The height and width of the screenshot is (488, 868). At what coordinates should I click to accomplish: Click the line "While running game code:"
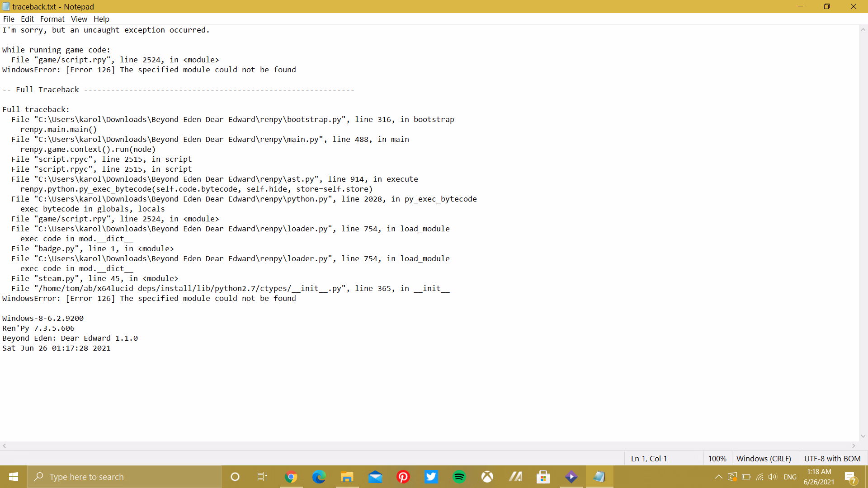pos(56,50)
